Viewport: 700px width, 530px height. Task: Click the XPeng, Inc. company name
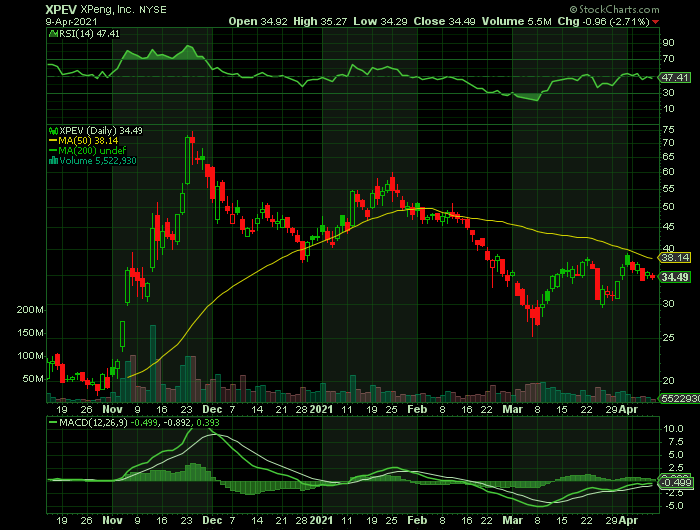point(108,9)
